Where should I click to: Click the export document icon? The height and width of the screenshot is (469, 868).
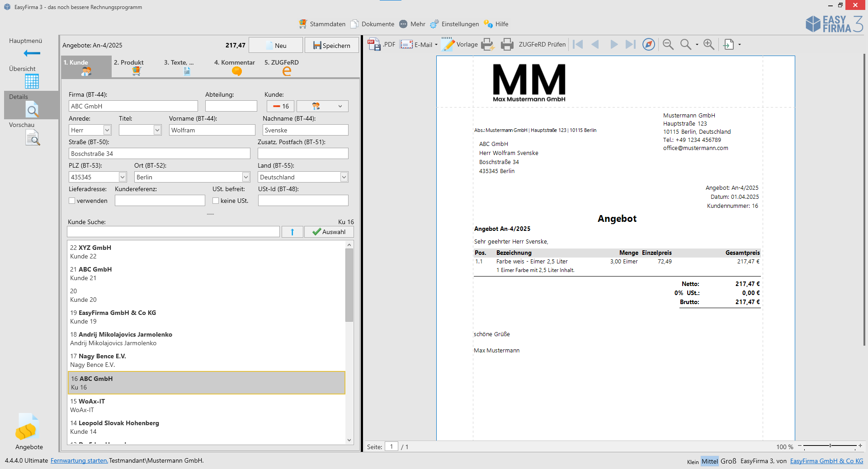729,44
